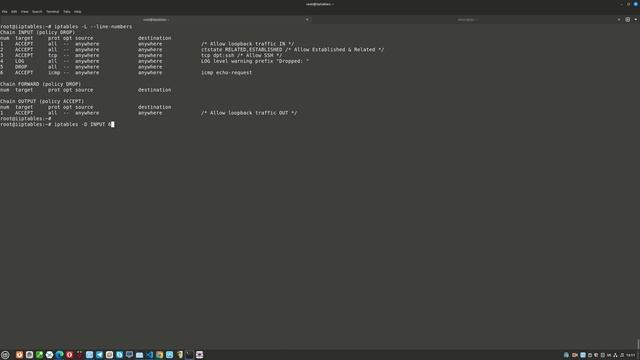This screenshot has width=640, height=360.
Task: Open the system applications menu in taskbar
Action: (5, 355)
